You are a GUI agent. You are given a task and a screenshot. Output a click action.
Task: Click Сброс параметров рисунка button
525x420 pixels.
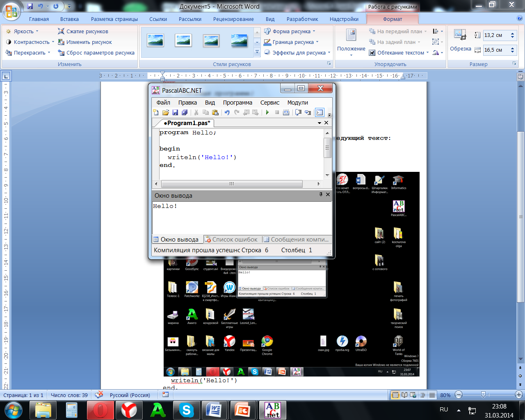(x=96, y=53)
